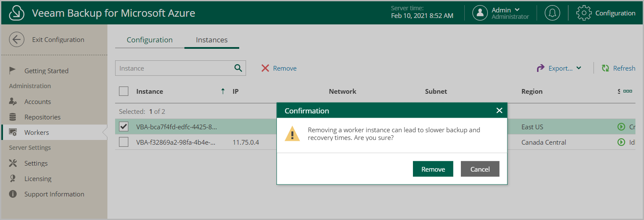
Task: Cancel the confirmation dialog
Action: tap(480, 169)
